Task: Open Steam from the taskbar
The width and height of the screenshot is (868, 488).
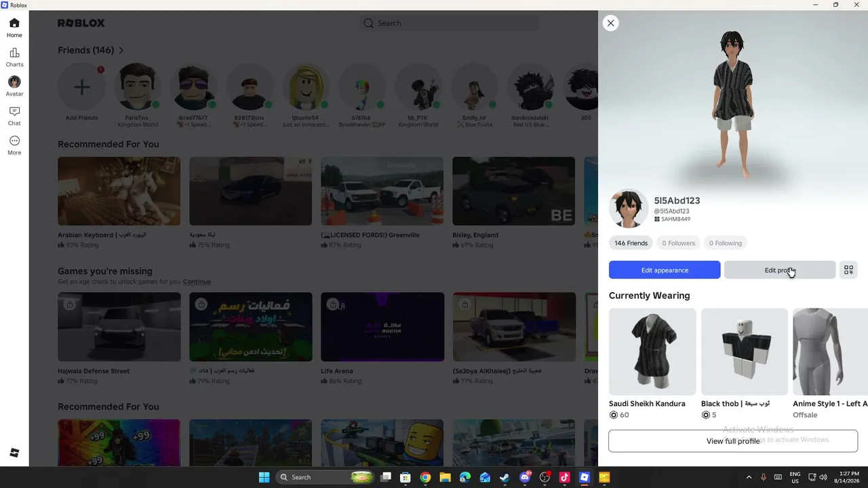Action: 505,477
